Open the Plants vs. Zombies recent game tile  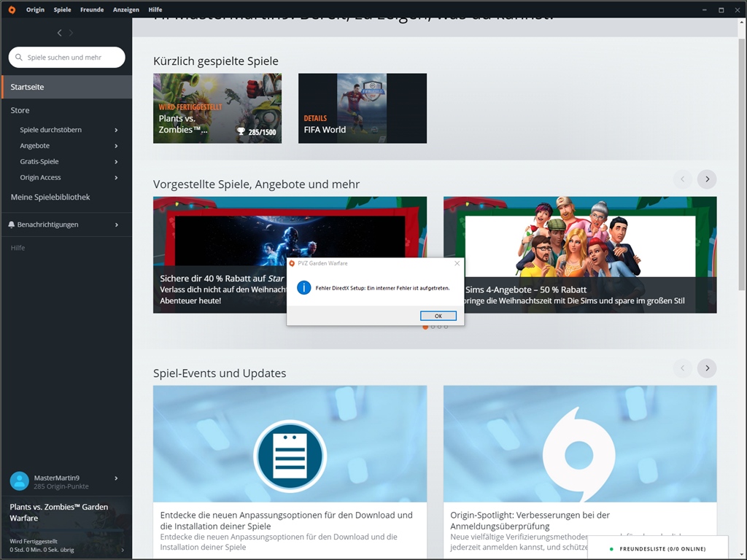(x=217, y=108)
